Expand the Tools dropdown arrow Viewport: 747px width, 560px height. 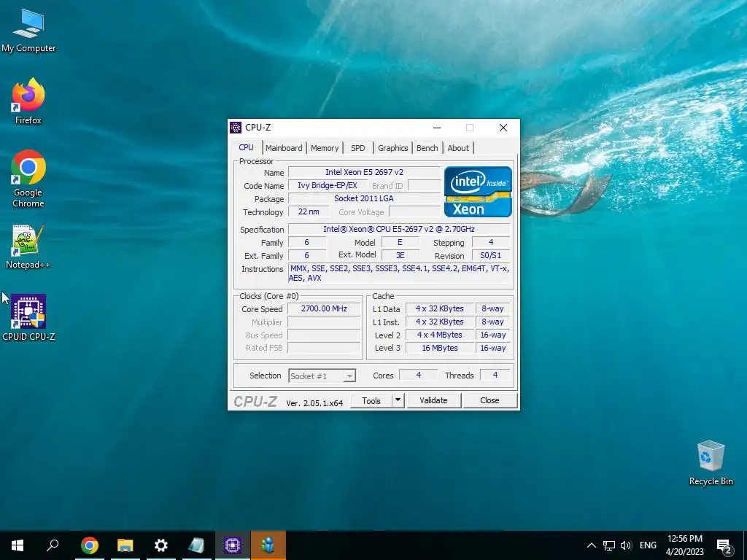point(398,400)
